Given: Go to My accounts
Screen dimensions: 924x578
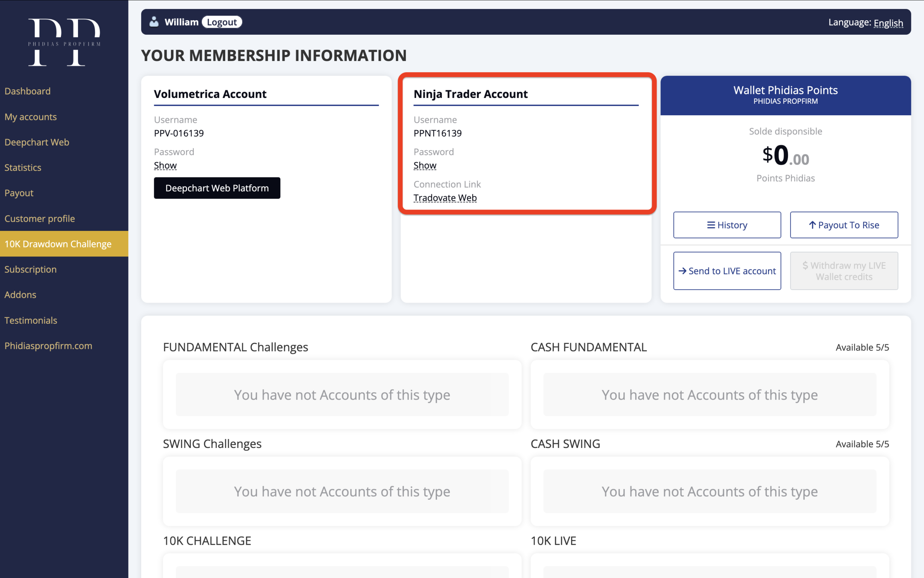Looking at the screenshot, I should (x=31, y=117).
